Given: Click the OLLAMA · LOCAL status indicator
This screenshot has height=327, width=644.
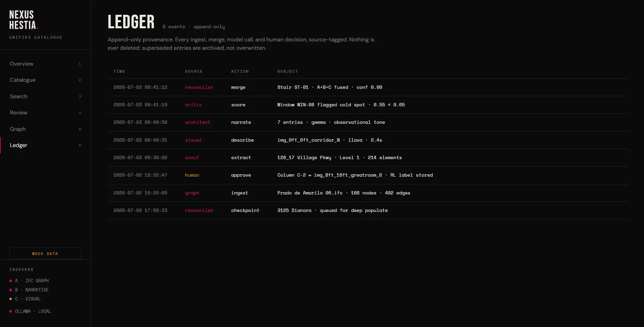Looking at the screenshot, I should (30, 311).
